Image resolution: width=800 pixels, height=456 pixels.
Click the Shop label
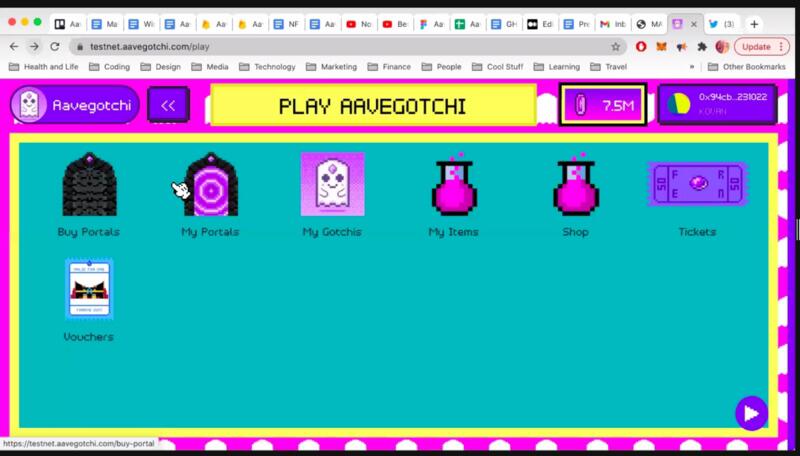[x=576, y=232]
